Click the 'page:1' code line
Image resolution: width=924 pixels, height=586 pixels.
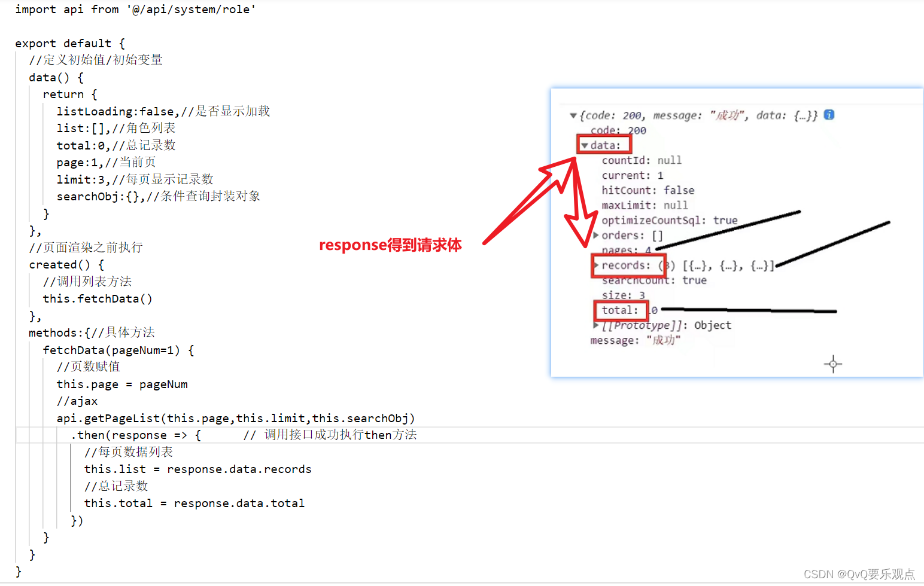point(106,162)
